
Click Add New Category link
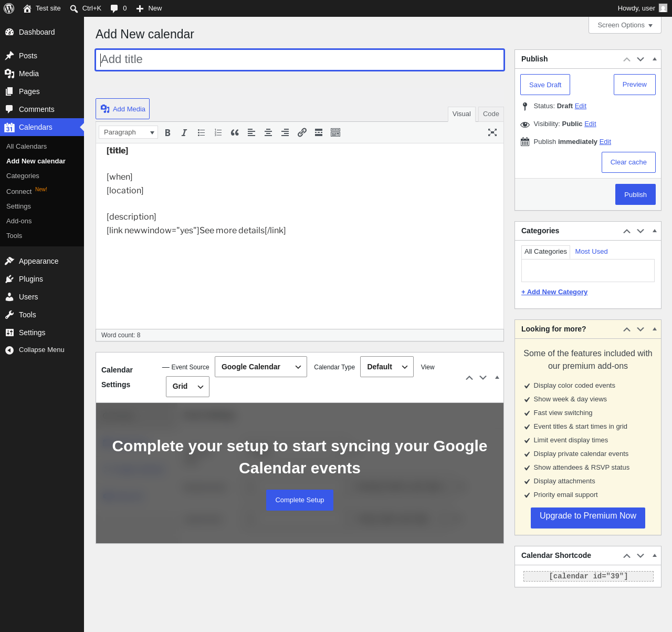(x=554, y=292)
